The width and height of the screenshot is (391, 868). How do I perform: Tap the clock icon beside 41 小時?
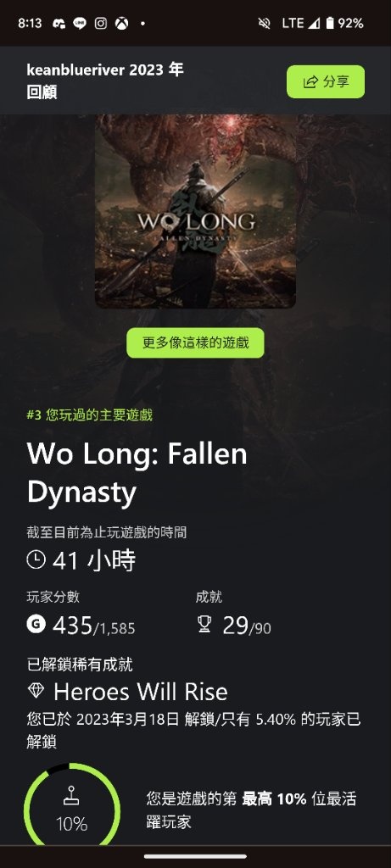coord(36,560)
